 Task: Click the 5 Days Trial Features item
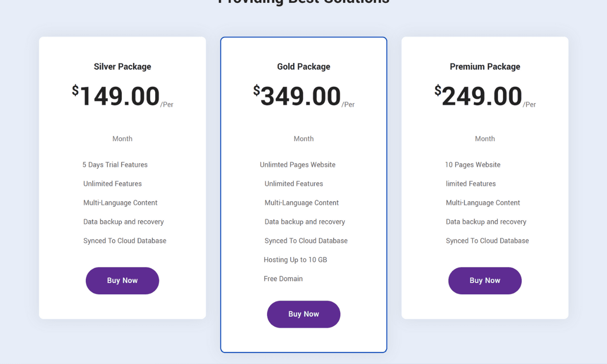[115, 165]
